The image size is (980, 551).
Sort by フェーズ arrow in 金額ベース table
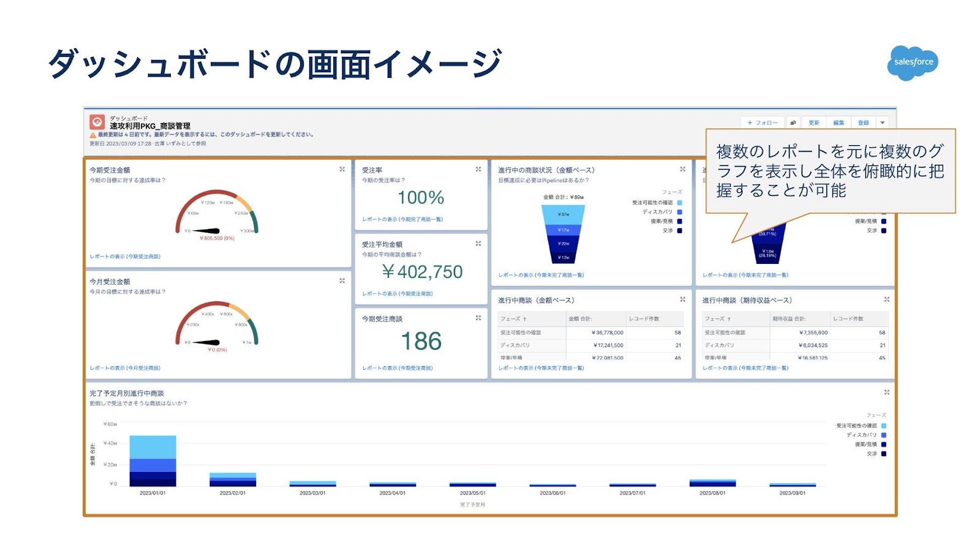click(524, 319)
